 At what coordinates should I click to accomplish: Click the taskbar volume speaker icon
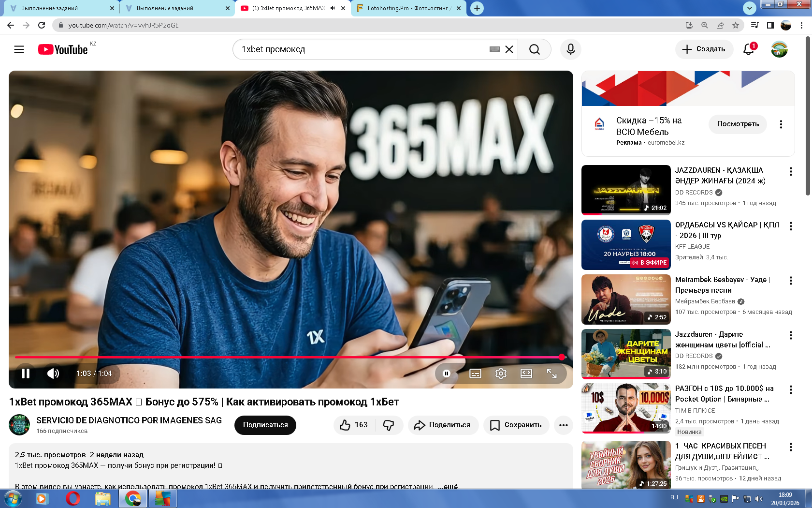(x=758, y=499)
